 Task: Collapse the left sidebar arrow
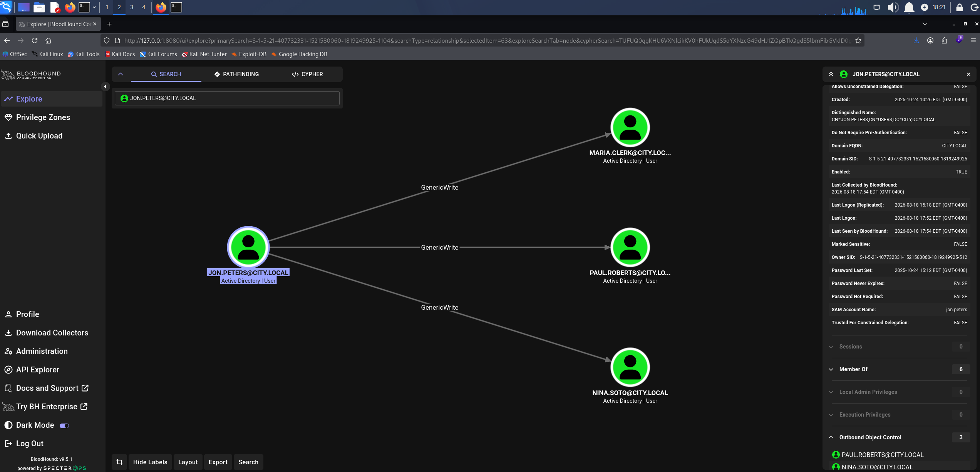coord(105,87)
